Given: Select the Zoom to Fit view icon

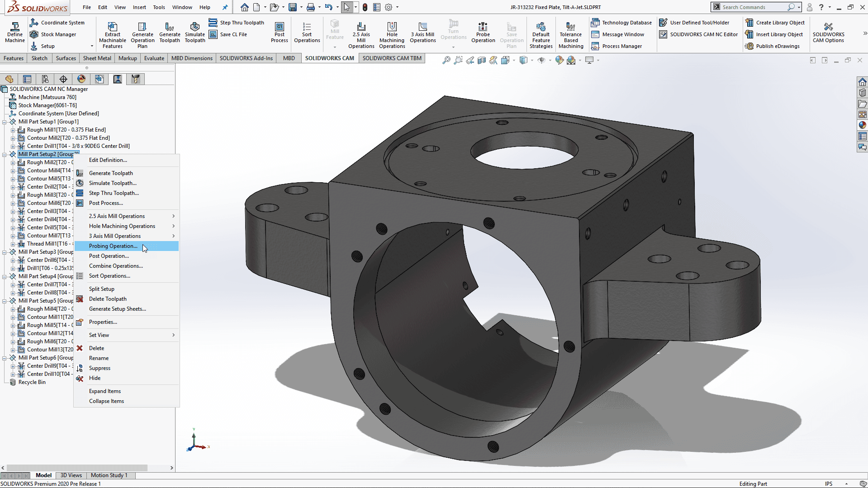Looking at the screenshot, I should 447,60.
